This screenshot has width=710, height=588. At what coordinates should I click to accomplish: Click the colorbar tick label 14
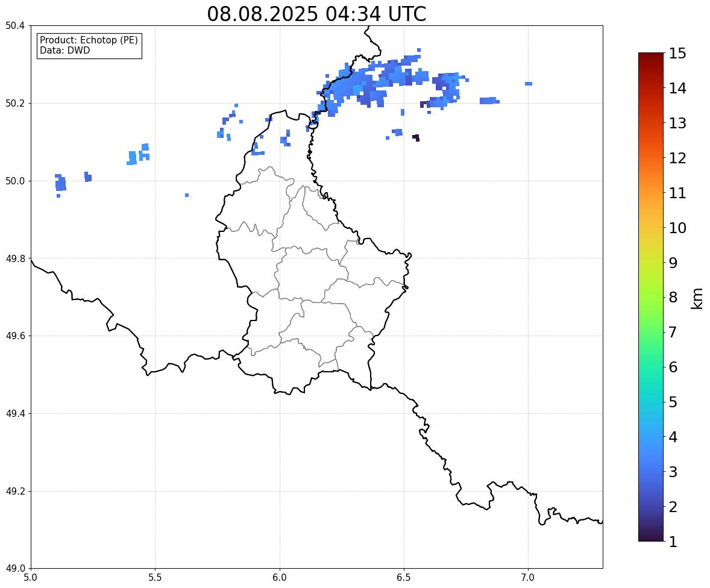tap(677, 89)
